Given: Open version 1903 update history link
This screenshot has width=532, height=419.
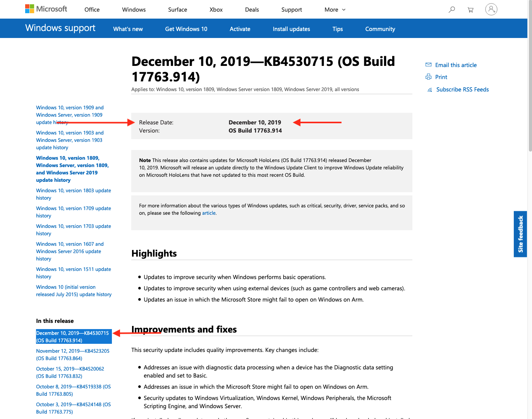Looking at the screenshot, I should tap(70, 140).
